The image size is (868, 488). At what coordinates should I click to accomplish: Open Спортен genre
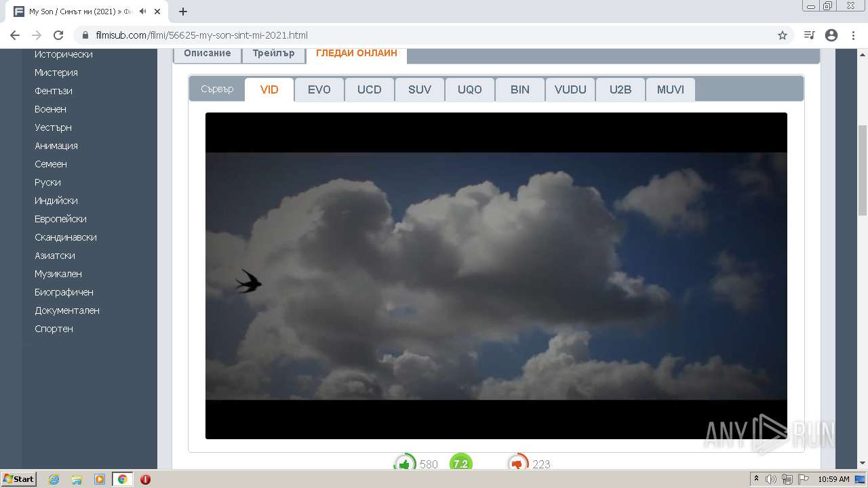click(x=54, y=329)
